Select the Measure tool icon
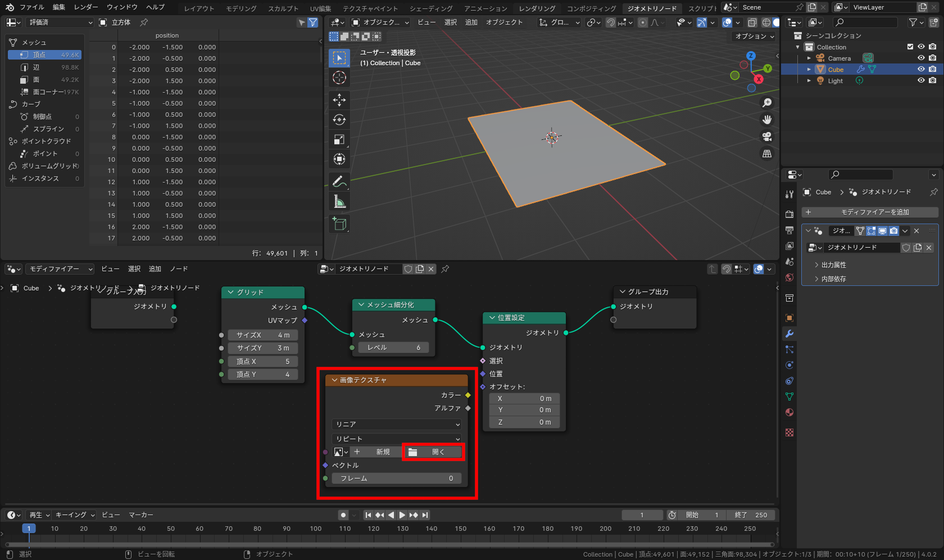The image size is (944, 560). pos(339,202)
